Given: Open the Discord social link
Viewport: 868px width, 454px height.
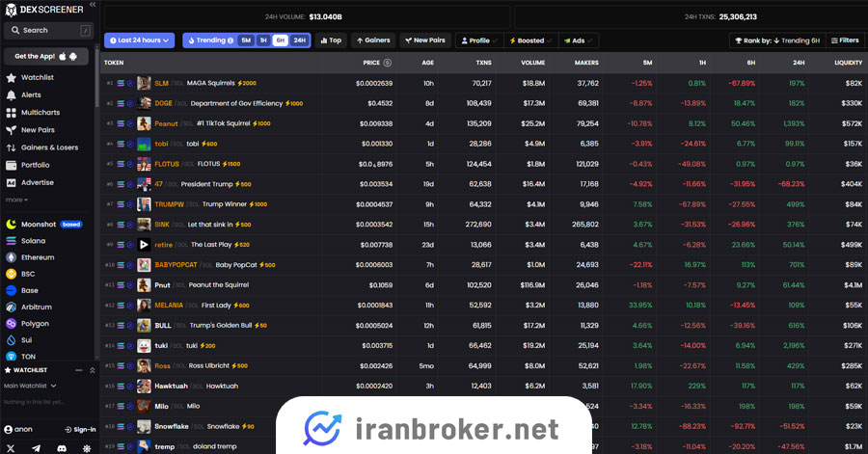Looking at the screenshot, I should click(62, 448).
